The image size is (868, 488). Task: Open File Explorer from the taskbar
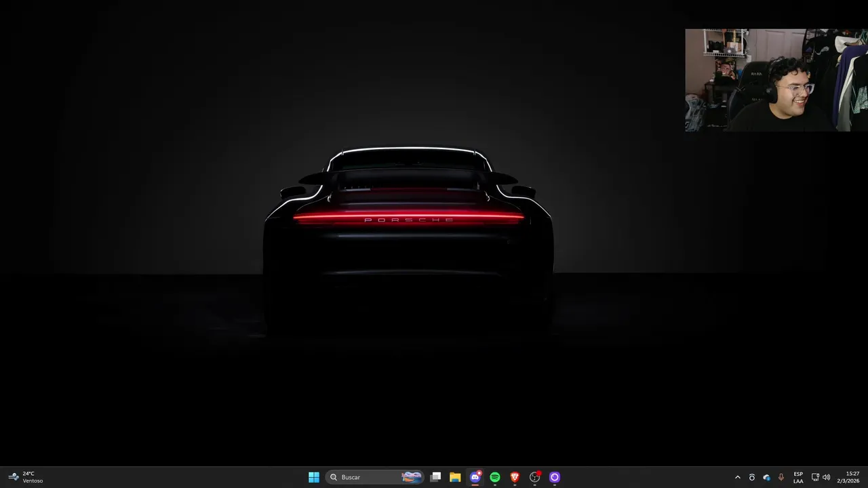pos(455,477)
